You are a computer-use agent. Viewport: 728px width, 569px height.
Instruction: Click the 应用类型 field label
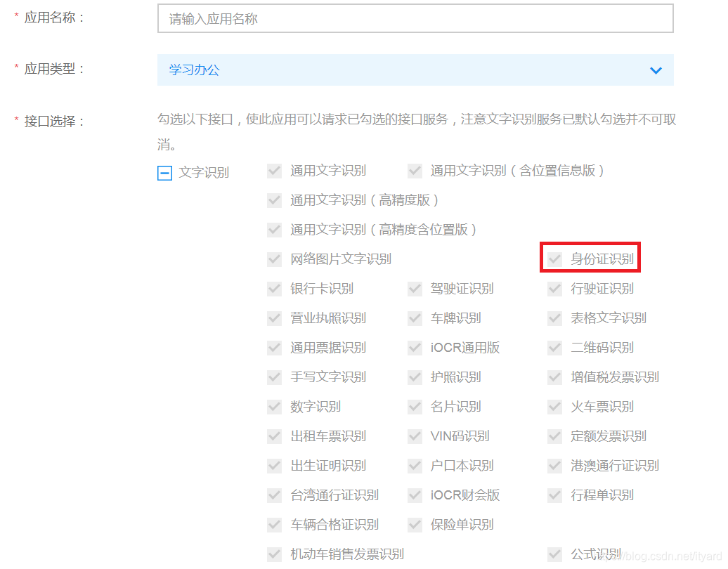click(53, 69)
